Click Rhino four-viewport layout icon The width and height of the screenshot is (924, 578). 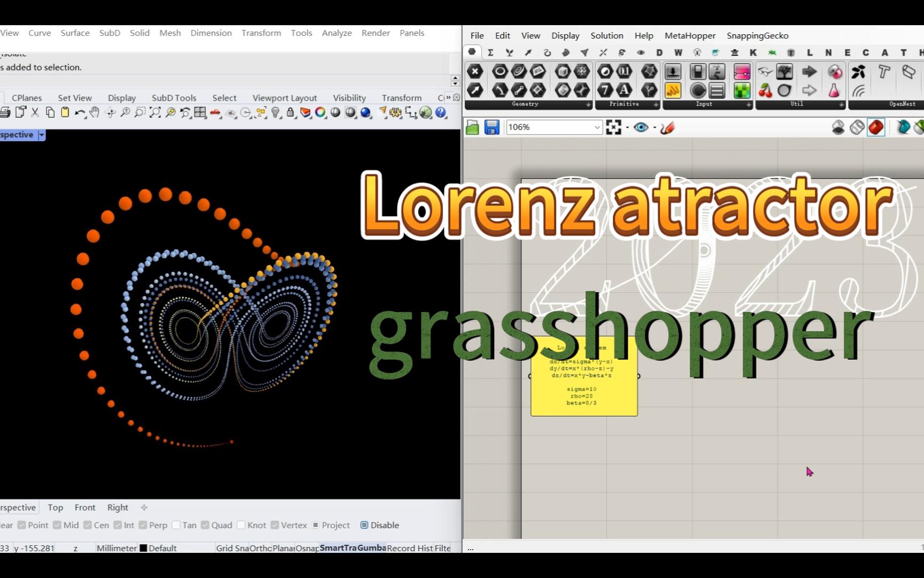click(x=200, y=112)
